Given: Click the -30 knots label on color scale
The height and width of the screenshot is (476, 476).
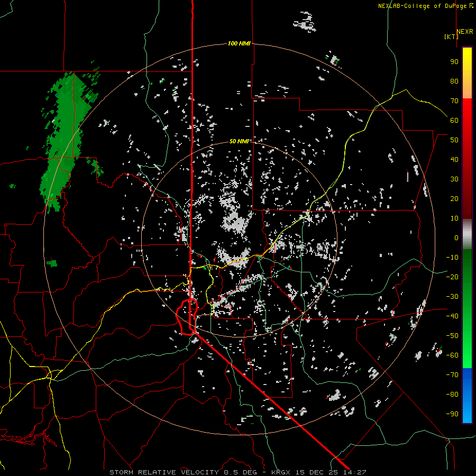Looking at the screenshot, I should pyautogui.click(x=452, y=297).
